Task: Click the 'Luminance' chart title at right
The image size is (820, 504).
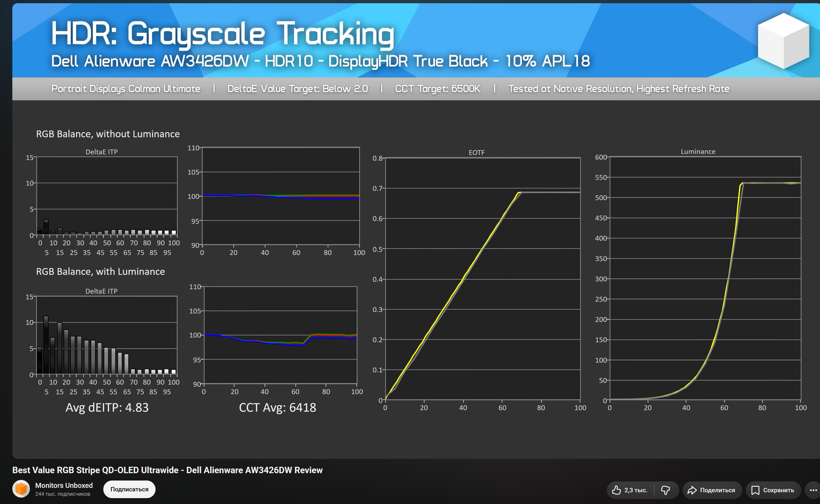Action: coord(698,152)
